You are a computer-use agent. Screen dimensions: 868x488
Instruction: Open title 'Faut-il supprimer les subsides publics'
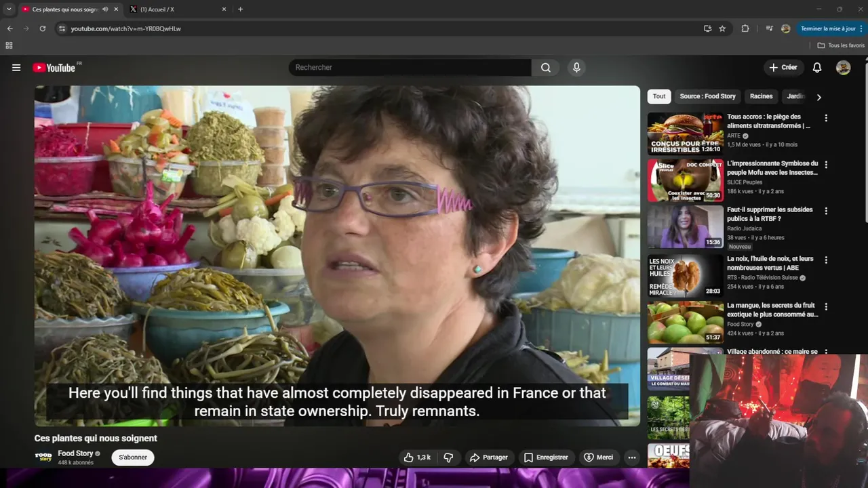coord(770,214)
